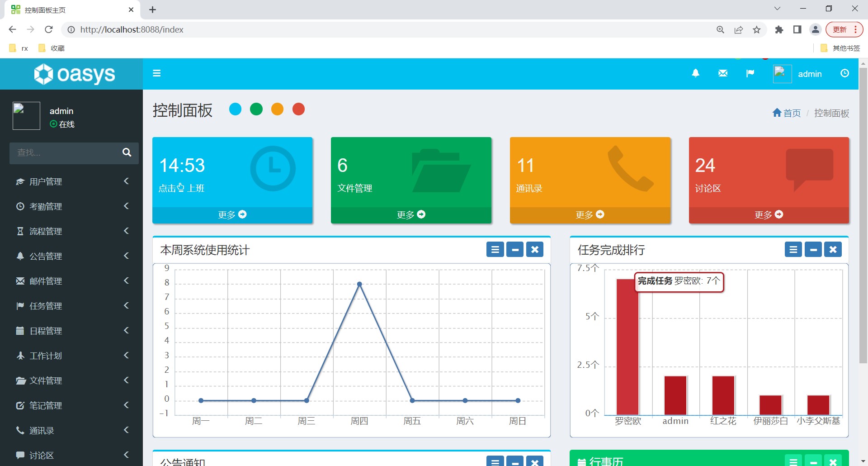Open the envelope mail icon in header
This screenshot has width=868, height=466.
723,73
